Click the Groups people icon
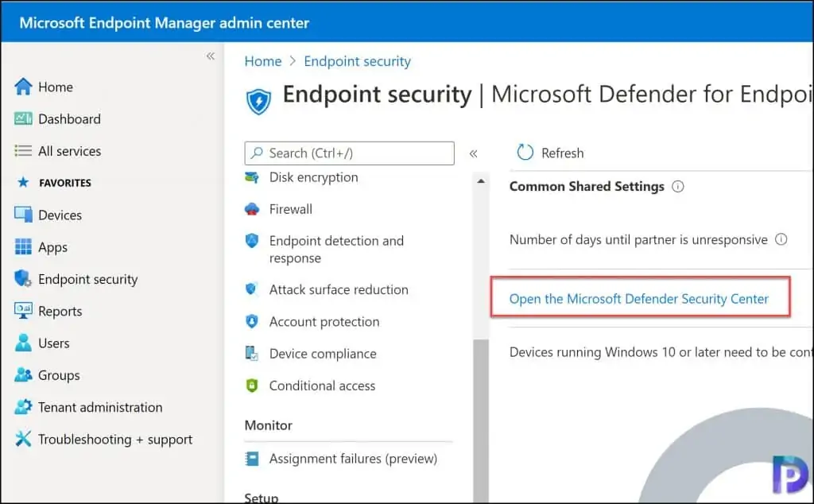The image size is (814, 504). 23,374
